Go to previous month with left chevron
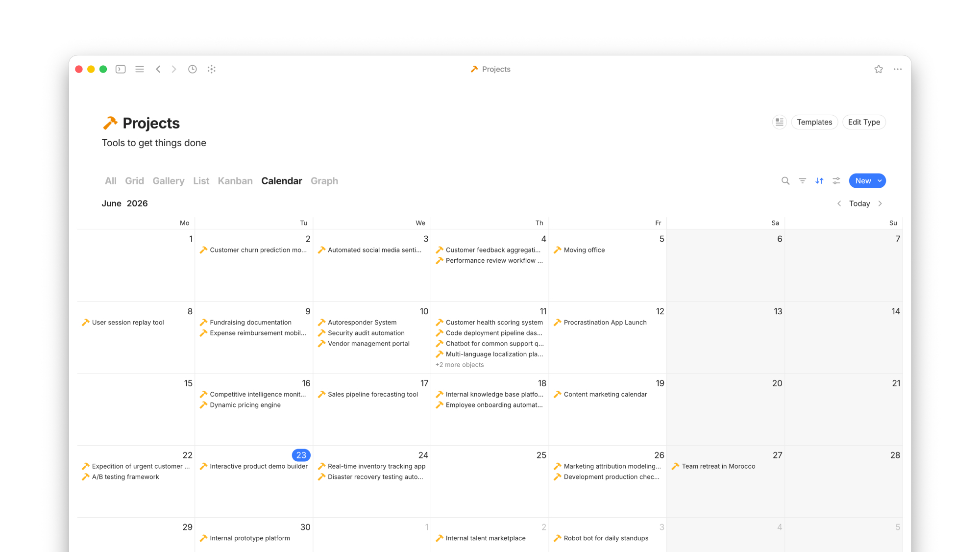 pos(839,203)
